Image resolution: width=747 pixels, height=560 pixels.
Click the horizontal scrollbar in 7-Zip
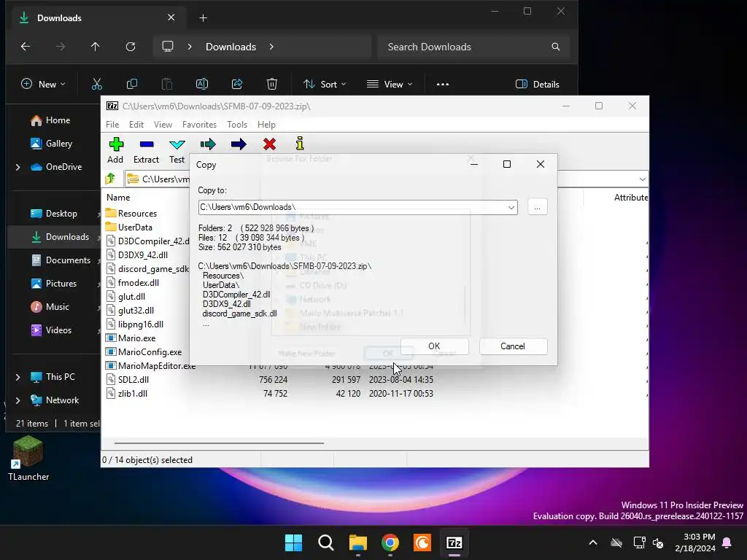(x=219, y=443)
